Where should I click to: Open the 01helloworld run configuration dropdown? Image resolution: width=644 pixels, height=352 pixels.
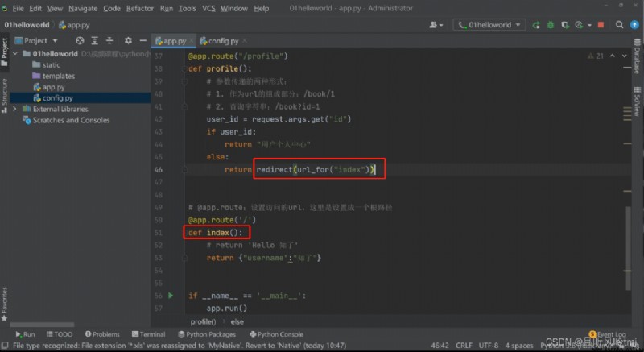489,25
